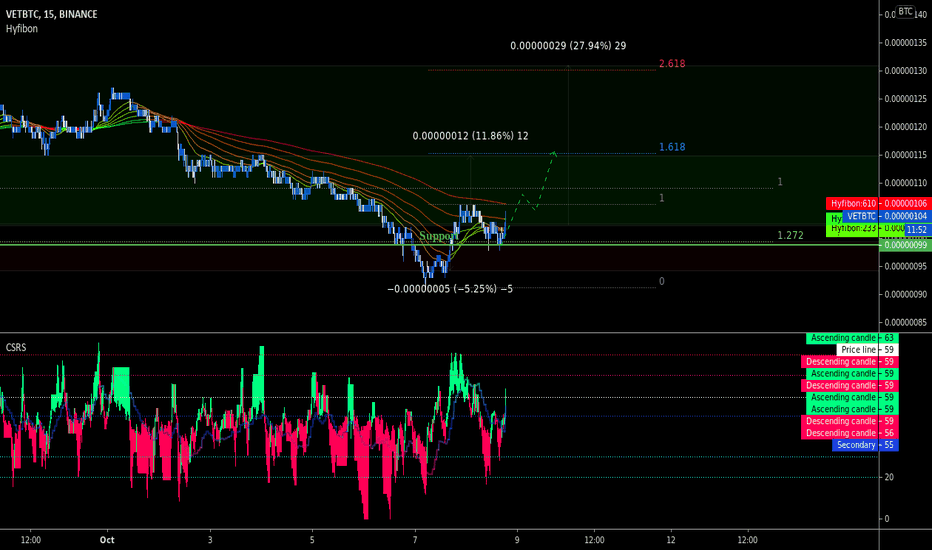
Task: Click the 11:52 countdown label
Action: pos(917,230)
